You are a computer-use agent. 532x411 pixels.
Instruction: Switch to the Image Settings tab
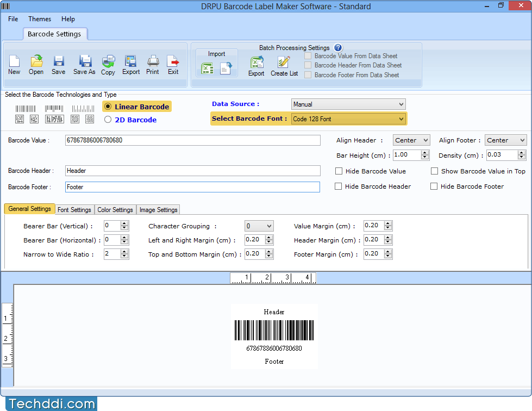pos(159,210)
